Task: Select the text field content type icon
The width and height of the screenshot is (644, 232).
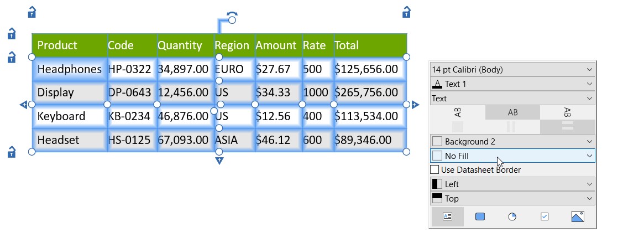Action: (447, 216)
